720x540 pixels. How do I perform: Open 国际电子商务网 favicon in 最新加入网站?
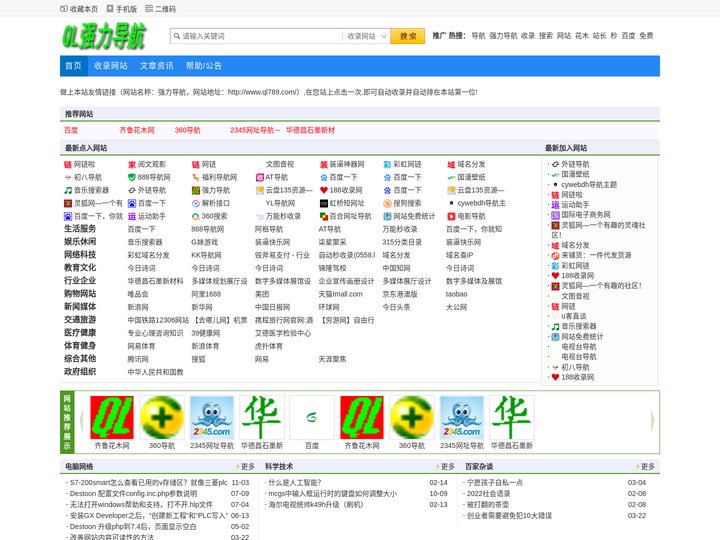pos(555,214)
